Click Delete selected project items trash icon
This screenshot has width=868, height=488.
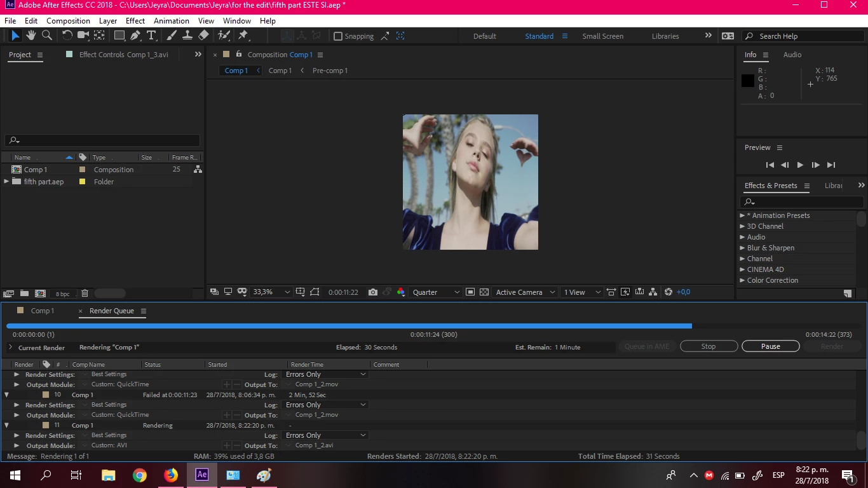(85, 294)
